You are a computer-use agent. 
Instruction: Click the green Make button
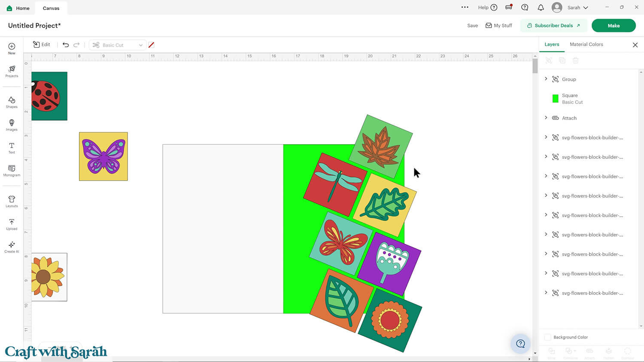tap(614, 25)
